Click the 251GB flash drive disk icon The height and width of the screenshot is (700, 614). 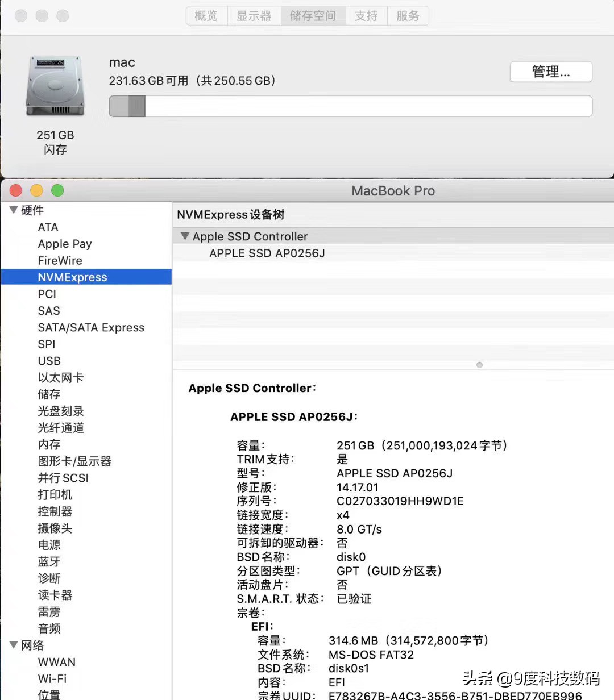tap(55, 85)
